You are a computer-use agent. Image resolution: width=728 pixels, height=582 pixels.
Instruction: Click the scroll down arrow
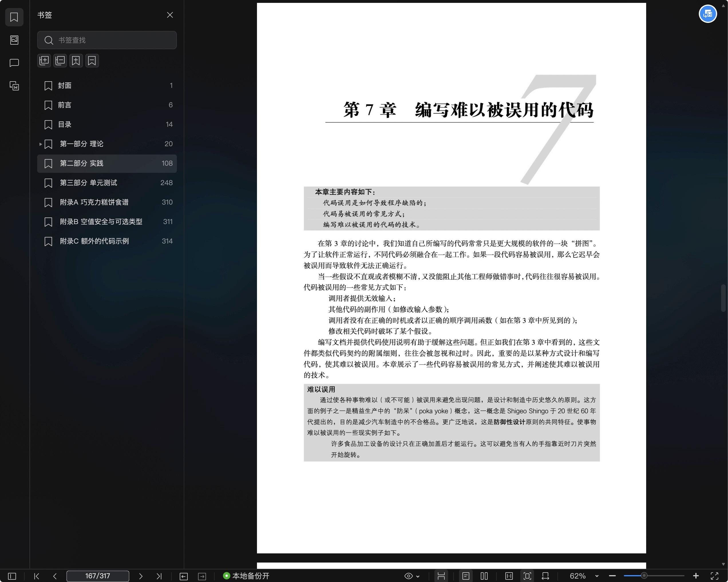[x=723, y=564]
